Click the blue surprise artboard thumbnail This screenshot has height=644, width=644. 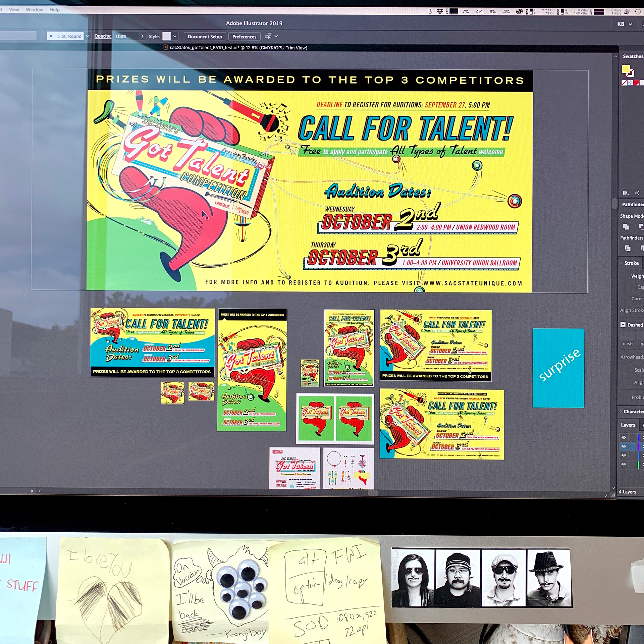coord(558,368)
